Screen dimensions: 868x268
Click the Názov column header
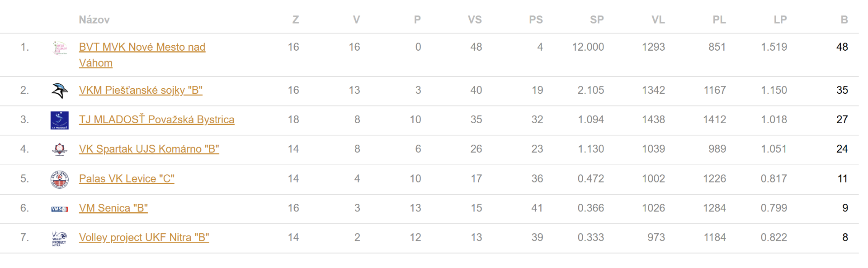coord(94,20)
